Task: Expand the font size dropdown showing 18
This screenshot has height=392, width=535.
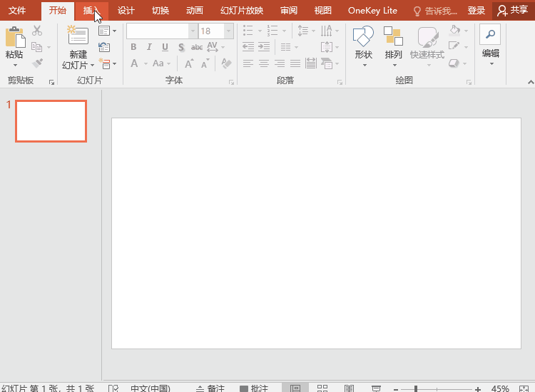Action: (x=228, y=31)
